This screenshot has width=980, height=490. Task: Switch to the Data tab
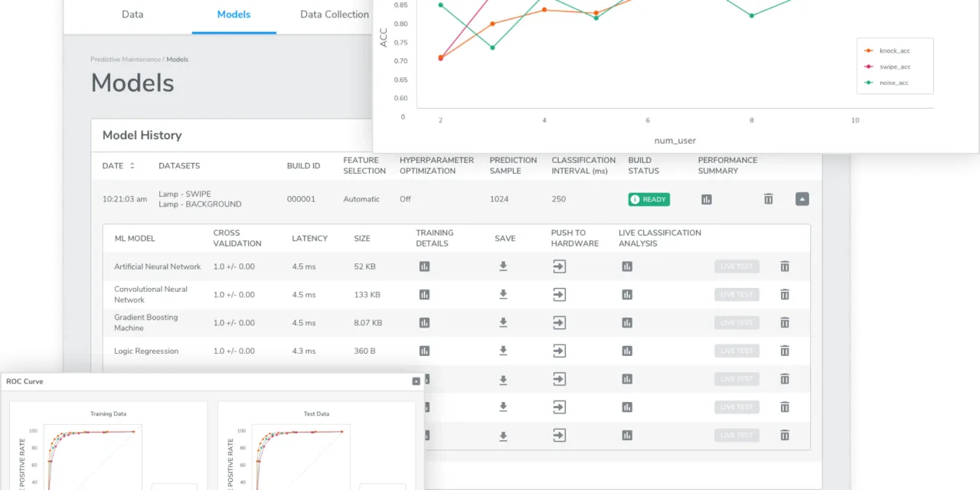(x=132, y=15)
